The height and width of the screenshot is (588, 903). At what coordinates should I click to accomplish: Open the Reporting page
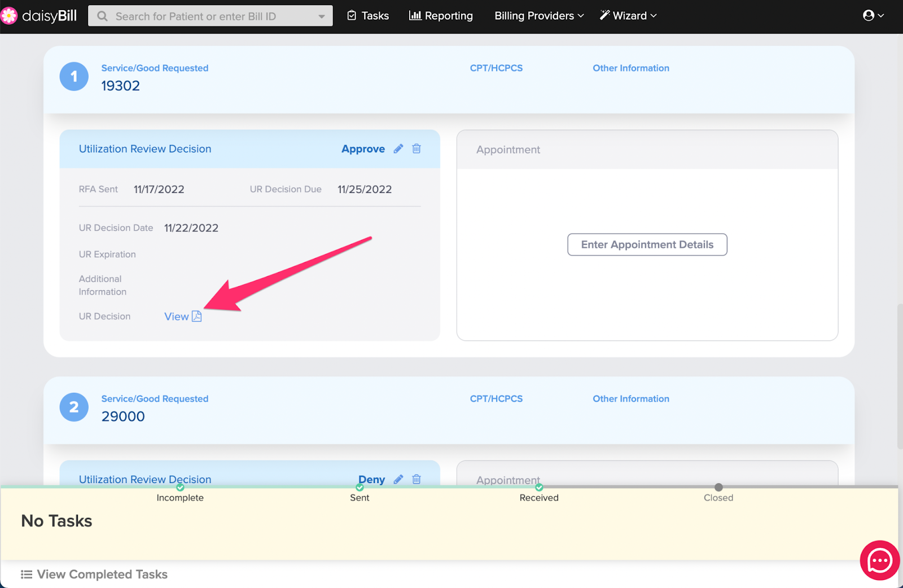coord(441,16)
